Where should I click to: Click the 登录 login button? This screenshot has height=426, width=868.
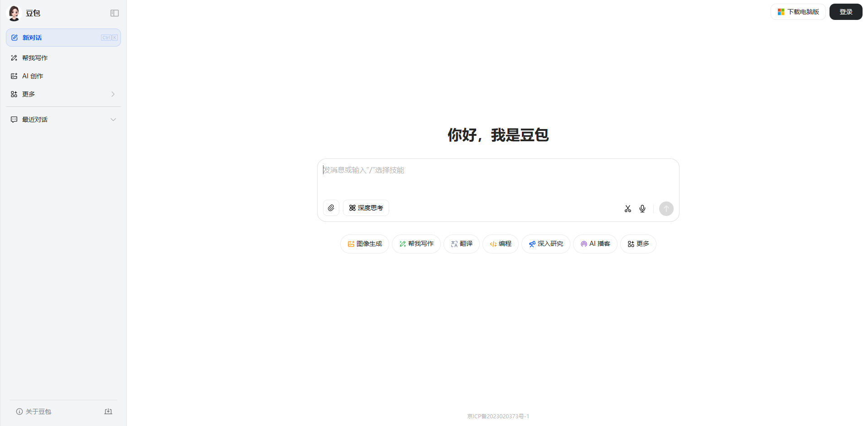[845, 12]
